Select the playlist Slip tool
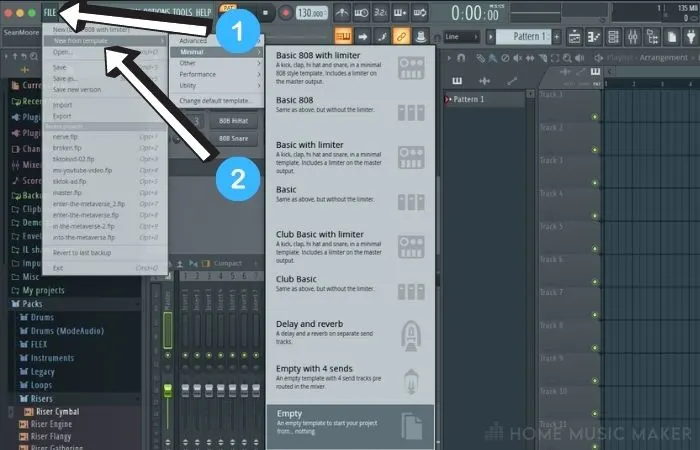Viewport: 700px width, 450px height. tap(530, 58)
